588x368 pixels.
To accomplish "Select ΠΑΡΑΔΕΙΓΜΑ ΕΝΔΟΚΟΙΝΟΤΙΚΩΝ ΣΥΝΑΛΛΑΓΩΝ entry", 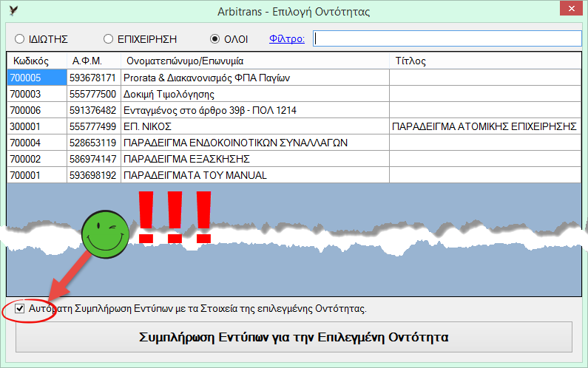I will click(x=255, y=143).
